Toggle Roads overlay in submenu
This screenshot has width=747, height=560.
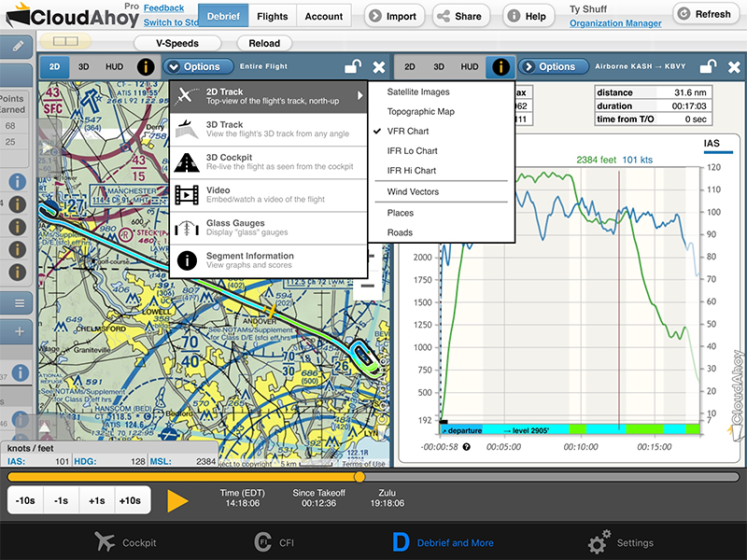click(400, 232)
